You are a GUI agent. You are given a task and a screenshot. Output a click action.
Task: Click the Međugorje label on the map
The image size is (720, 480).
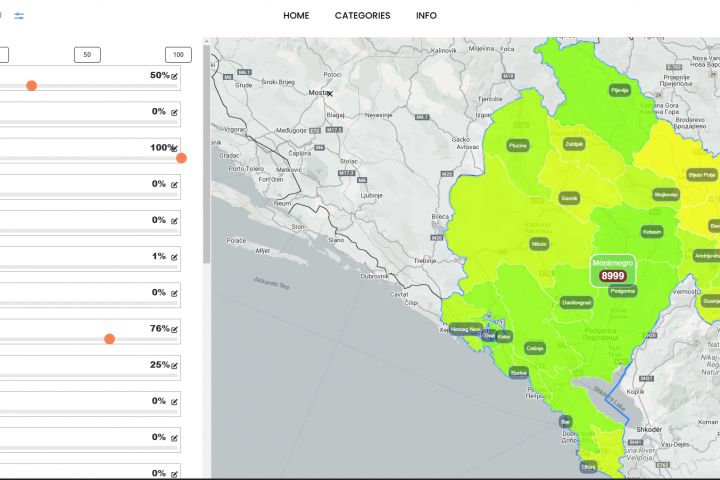pos(291,130)
